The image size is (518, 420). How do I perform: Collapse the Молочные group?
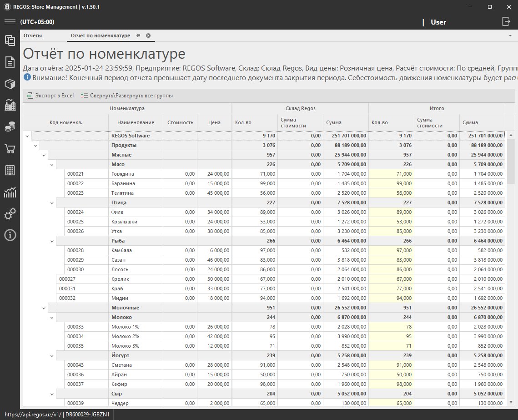tap(44, 308)
